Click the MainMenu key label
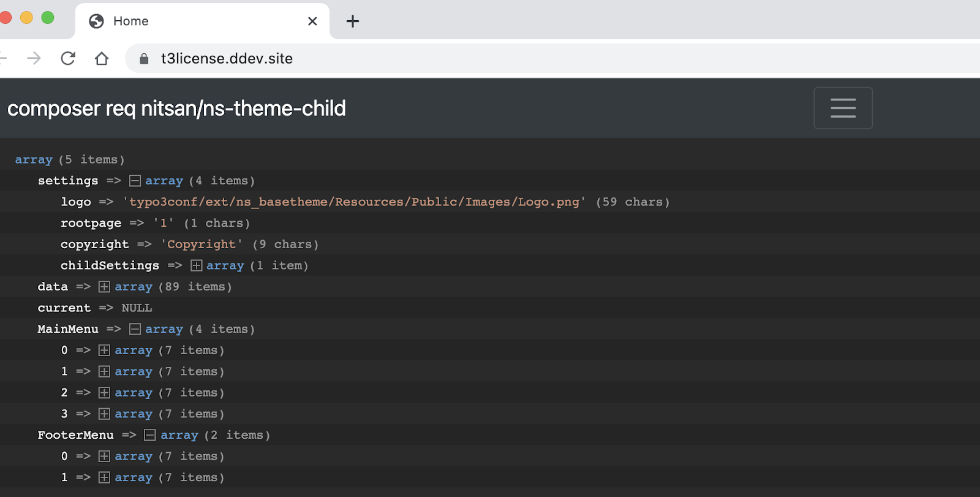 (x=68, y=329)
